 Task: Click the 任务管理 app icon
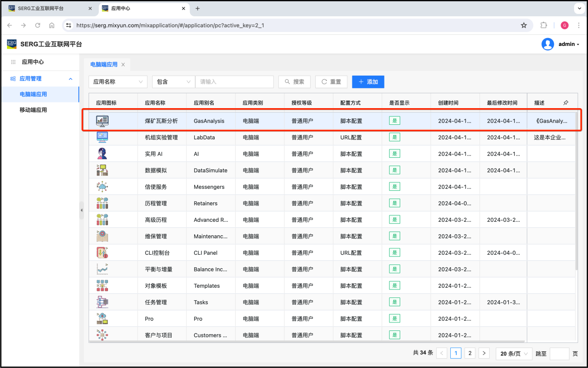pos(102,302)
